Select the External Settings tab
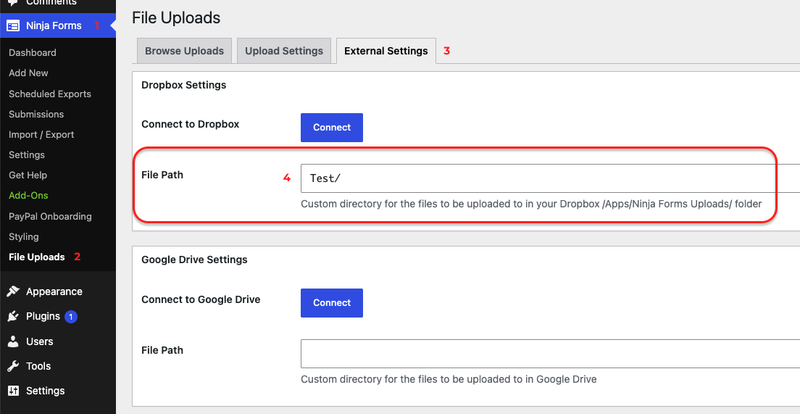This screenshot has width=800, height=414. (x=386, y=51)
